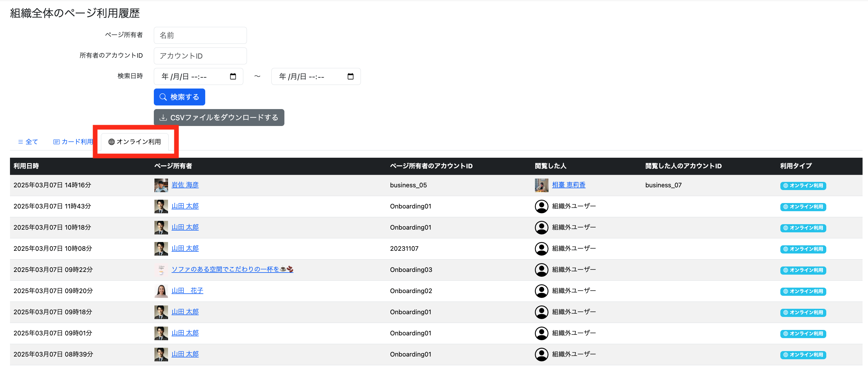Select the オンライン利用 tab
Image resolution: width=868 pixels, height=368 pixels.
coord(135,142)
